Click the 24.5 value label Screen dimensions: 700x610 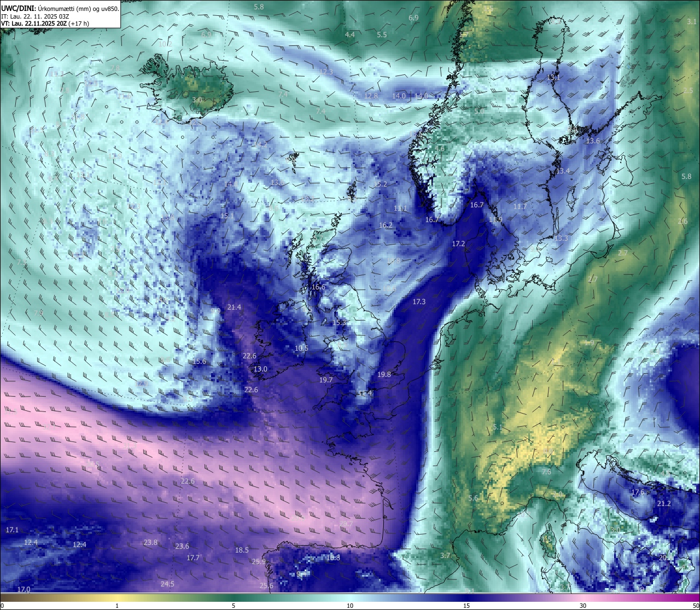167,584
